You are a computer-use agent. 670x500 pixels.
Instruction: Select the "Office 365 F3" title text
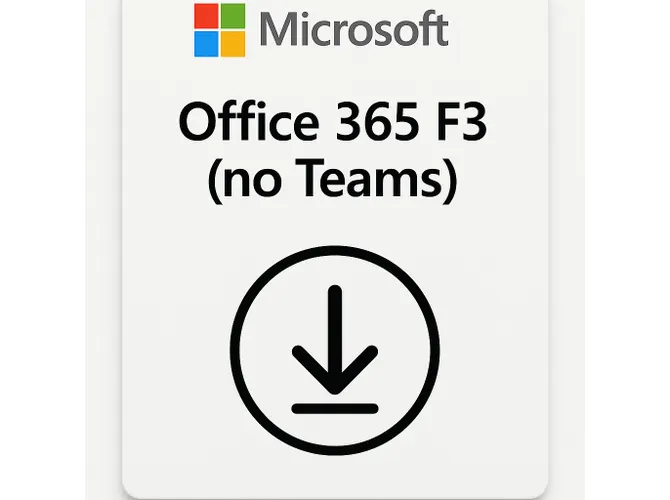(x=333, y=122)
